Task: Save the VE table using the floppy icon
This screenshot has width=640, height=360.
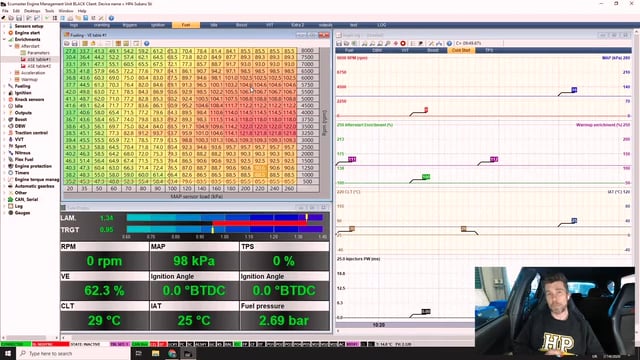Action: point(75,43)
